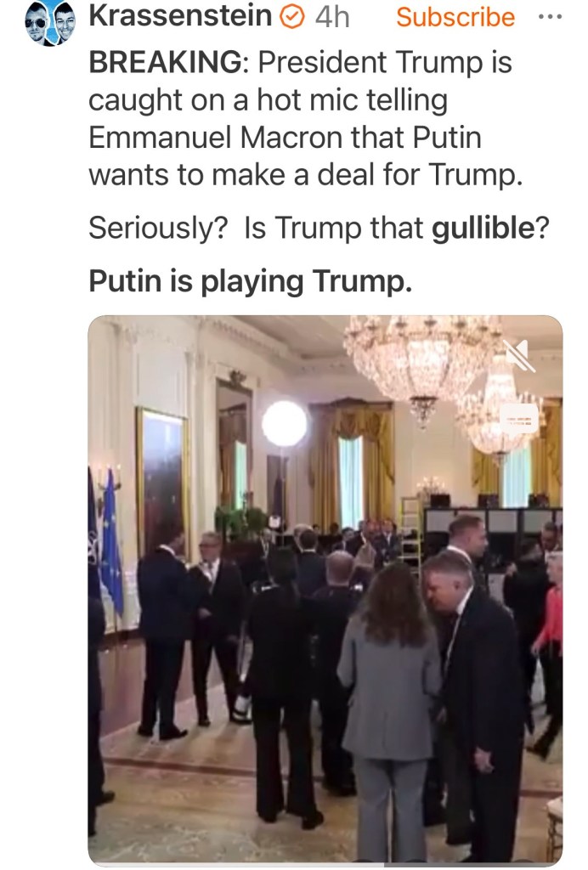Toggle video captions with the speech bubble icon
The height and width of the screenshot is (870, 588).
[x=519, y=419]
